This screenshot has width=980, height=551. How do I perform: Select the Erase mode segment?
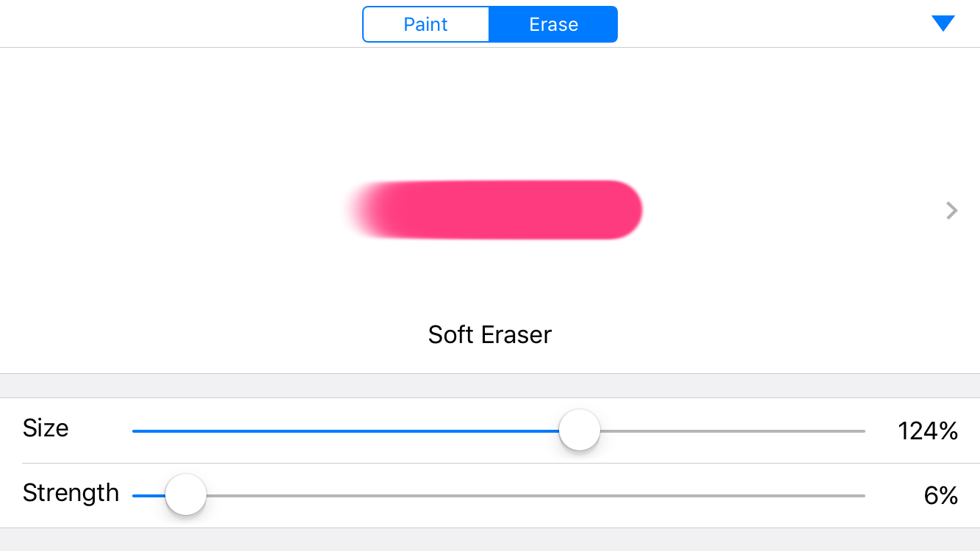coord(553,24)
